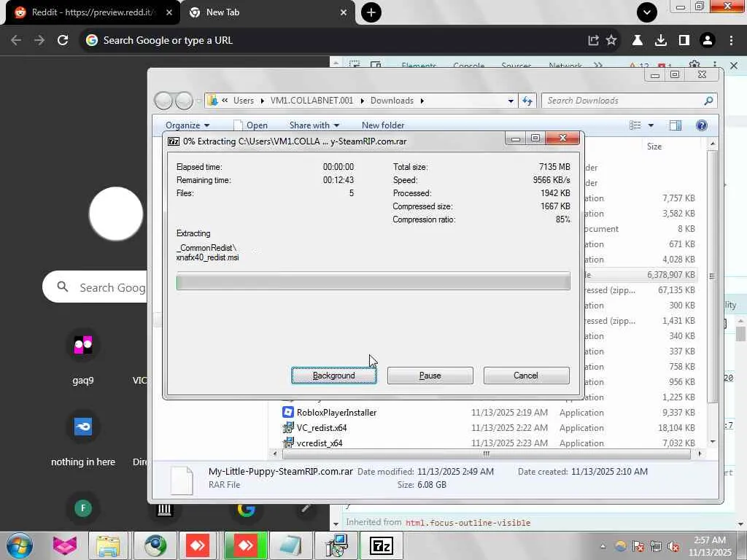Sort files by the Size column header
This screenshot has height=560, width=747.
(654, 146)
